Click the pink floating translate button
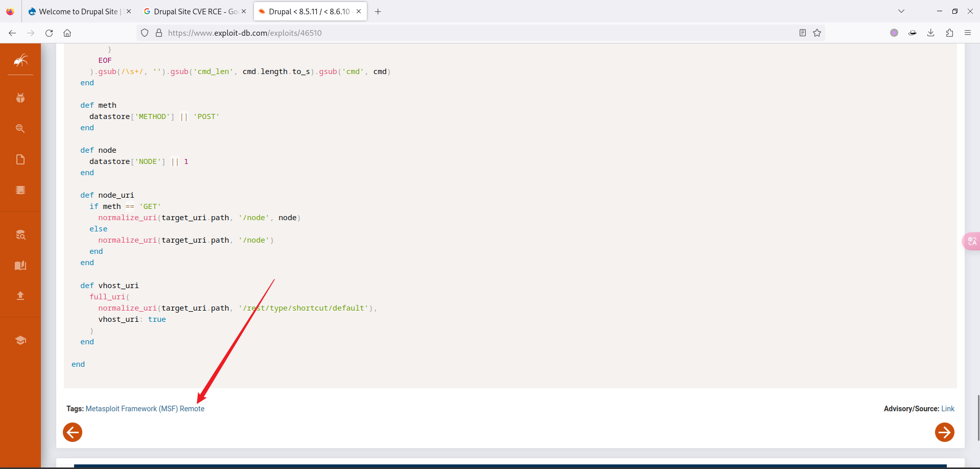This screenshot has width=980, height=469. (971, 241)
